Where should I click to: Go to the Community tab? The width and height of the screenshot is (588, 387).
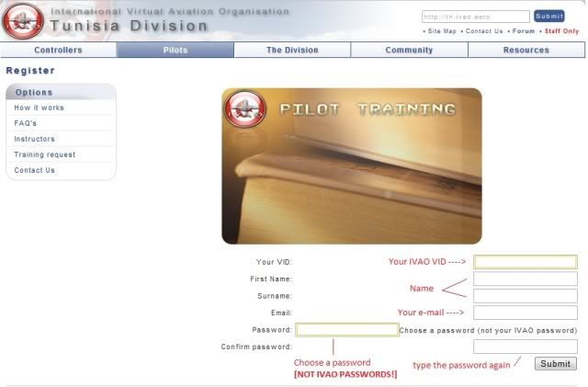click(x=409, y=50)
